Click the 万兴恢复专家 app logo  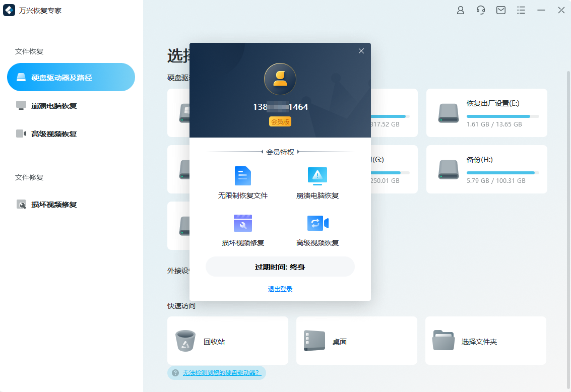pyautogui.click(x=9, y=10)
